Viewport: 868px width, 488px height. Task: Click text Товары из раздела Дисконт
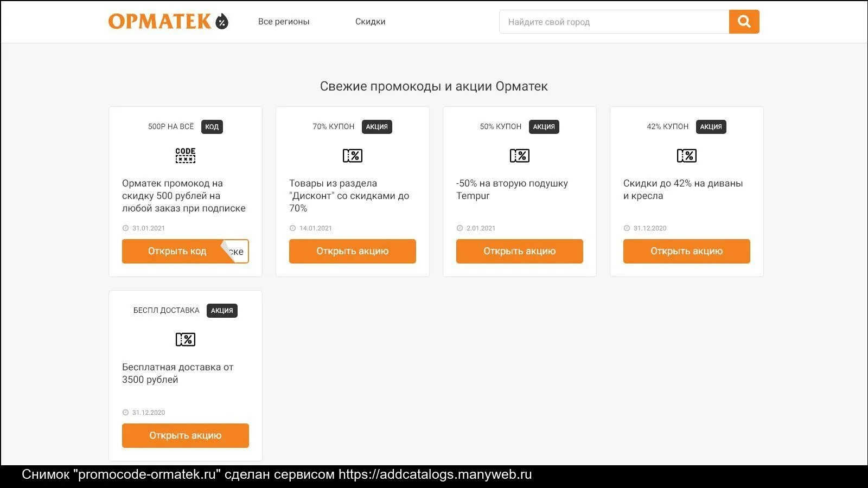point(349,196)
